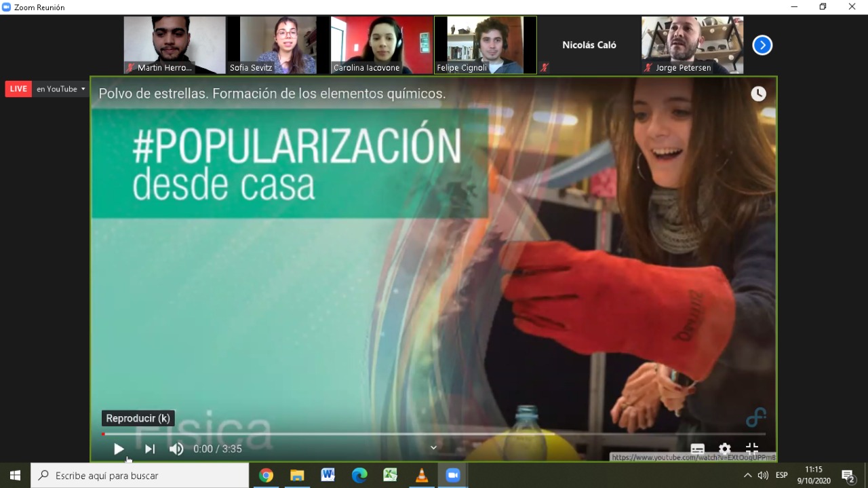Select Sofia Sevitz's video thumbnail
Screen dimensions: 868x488
(x=278, y=45)
